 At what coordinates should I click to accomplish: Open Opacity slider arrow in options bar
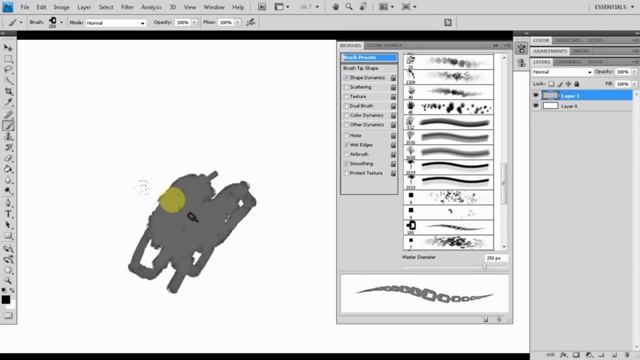(194, 22)
